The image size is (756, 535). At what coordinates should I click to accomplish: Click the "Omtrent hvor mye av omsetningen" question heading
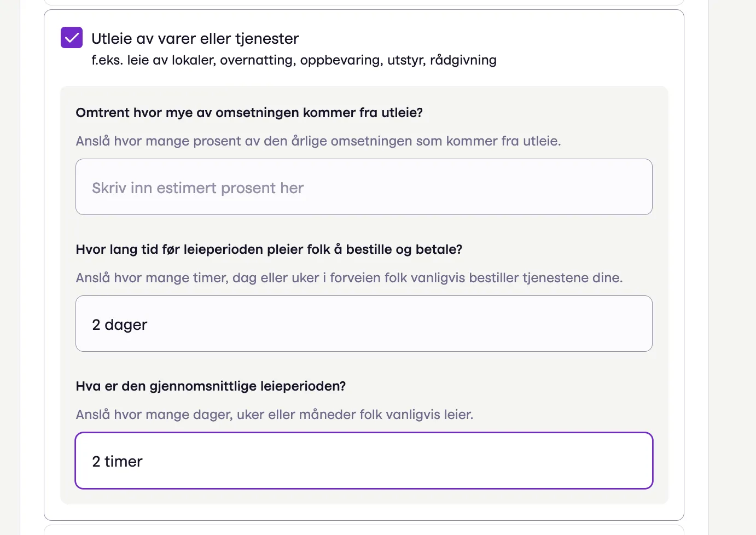[x=249, y=113]
